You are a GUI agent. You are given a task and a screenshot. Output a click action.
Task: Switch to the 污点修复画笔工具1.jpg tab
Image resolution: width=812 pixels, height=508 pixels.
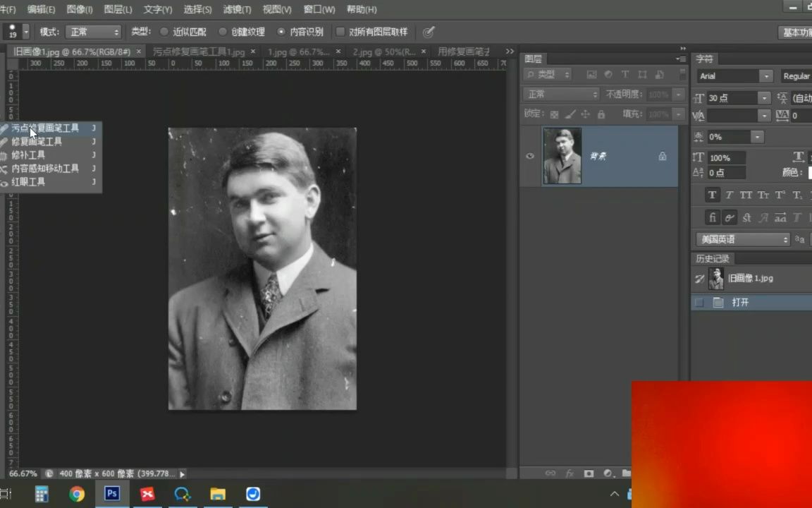[x=199, y=52]
